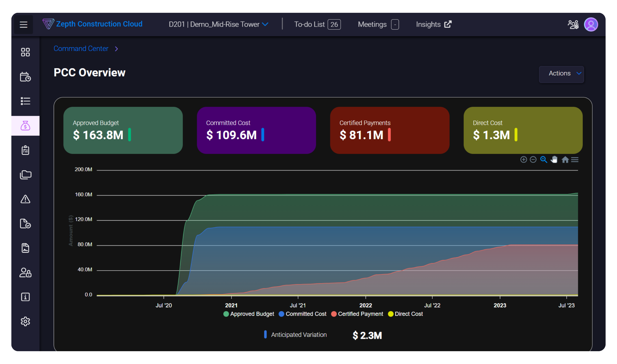
Task: Go to Command Center breadcrumb link
Action: (81, 49)
